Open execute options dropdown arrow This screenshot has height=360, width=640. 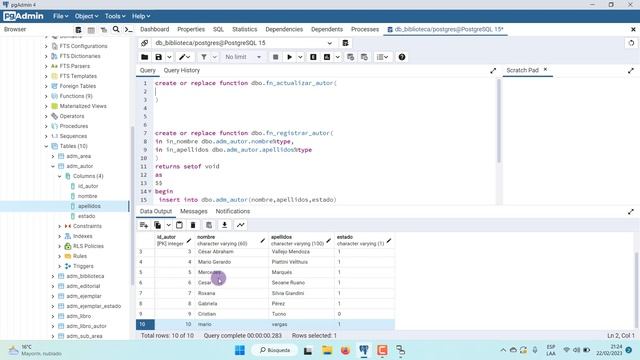(x=300, y=57)
